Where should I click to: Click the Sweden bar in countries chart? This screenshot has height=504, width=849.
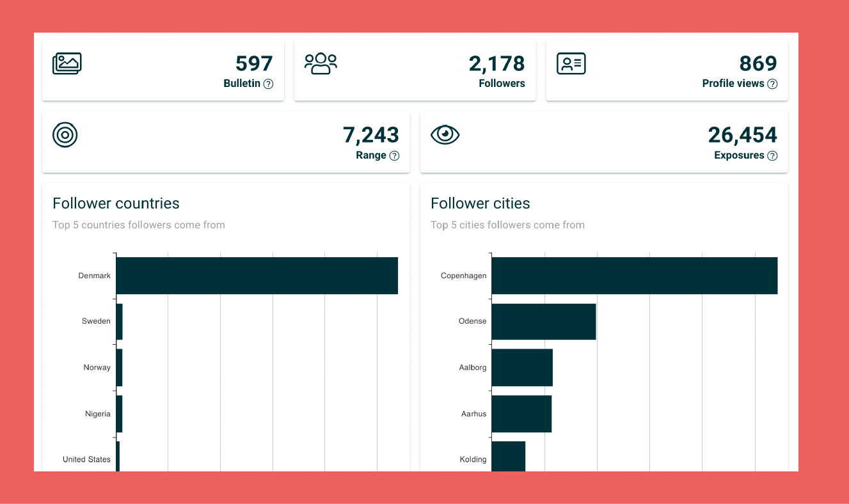click(120, 322)
